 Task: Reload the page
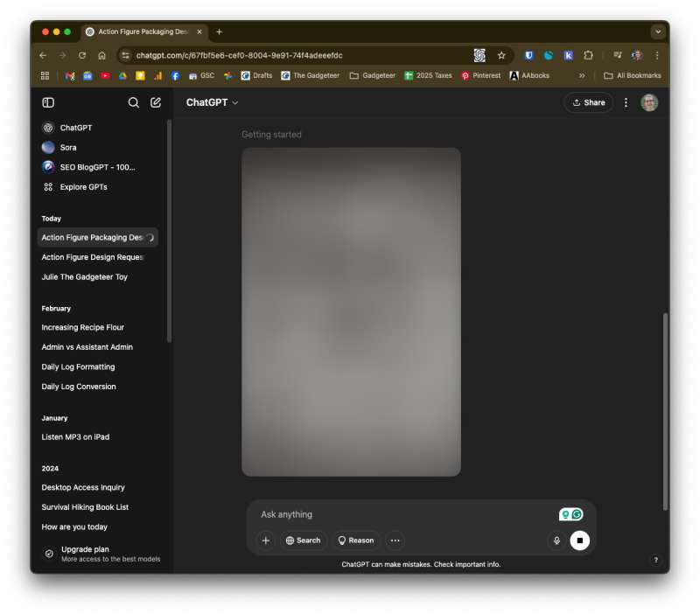point(82,55)
